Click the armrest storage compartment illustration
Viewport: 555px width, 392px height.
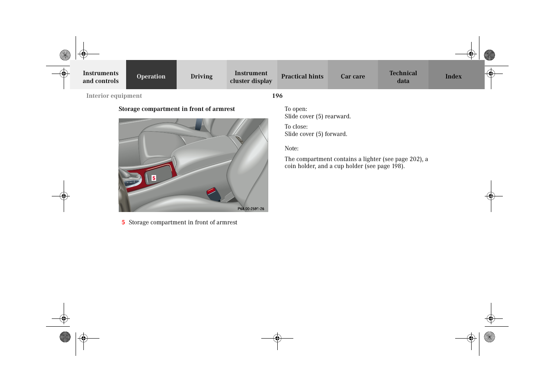(x=193, y=165)
